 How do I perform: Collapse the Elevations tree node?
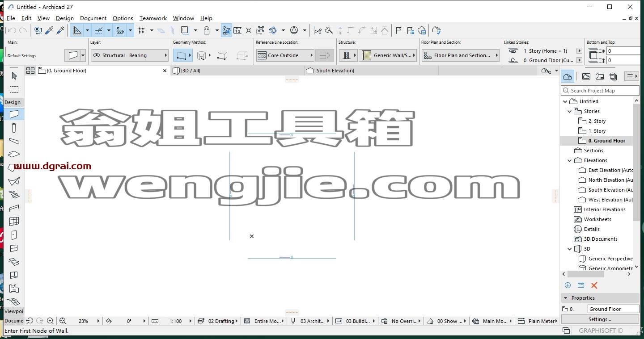click(x=569, y=160)
